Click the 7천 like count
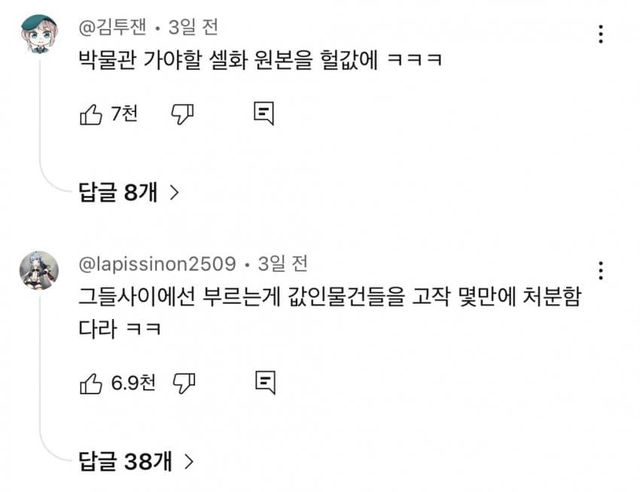The image size is (640, 492). click(x=124, y=115)
